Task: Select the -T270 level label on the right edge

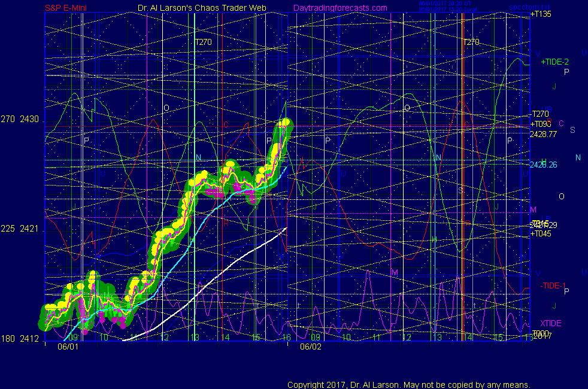Action: [x=540, y=114]
